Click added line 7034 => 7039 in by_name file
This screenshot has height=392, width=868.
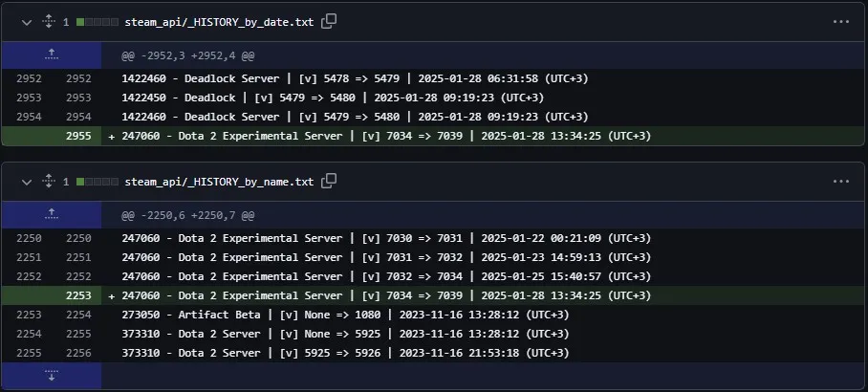coord(386,295)
